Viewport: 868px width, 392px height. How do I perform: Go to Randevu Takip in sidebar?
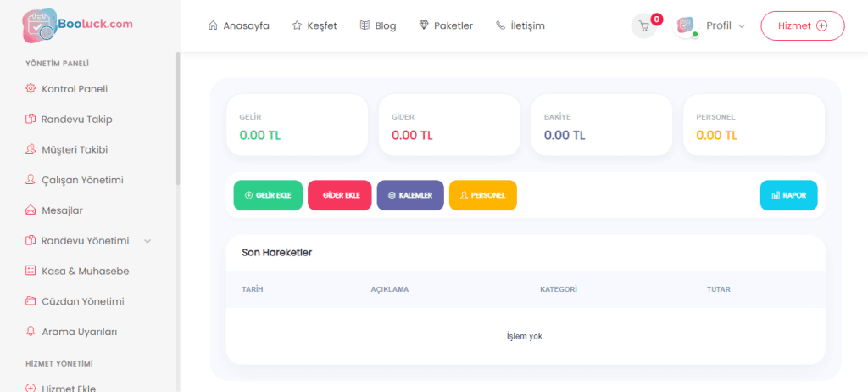[76, 120]
